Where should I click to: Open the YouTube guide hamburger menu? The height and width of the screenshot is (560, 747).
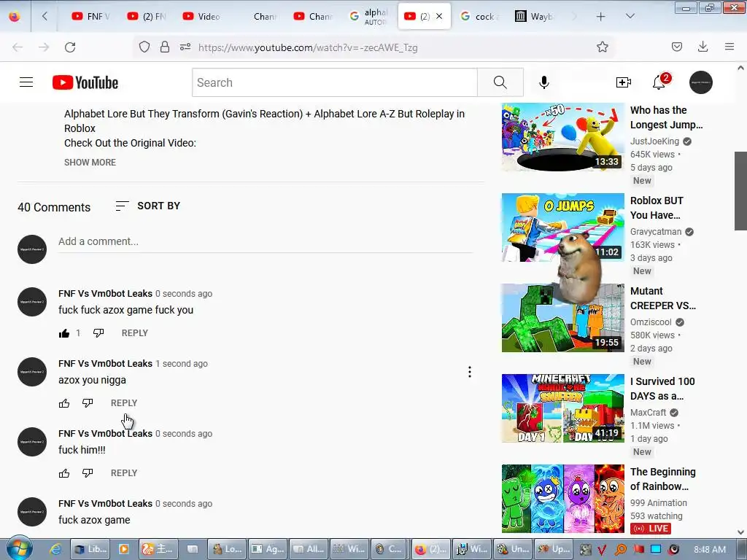click(x=26, y=82)
